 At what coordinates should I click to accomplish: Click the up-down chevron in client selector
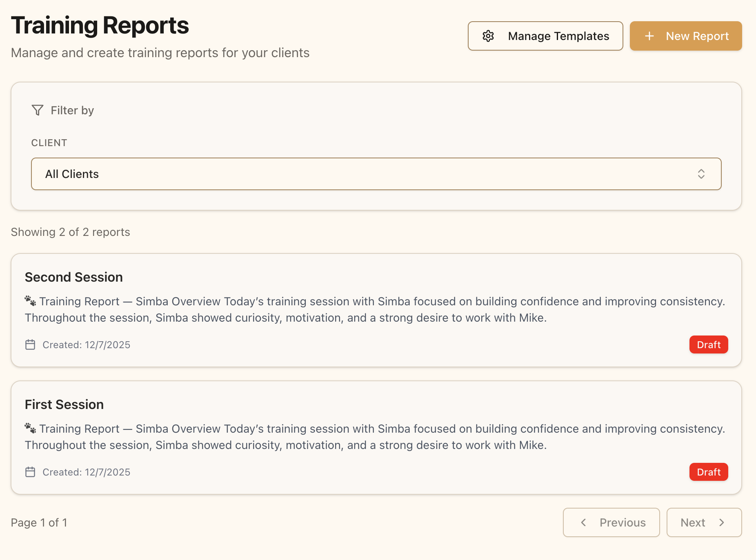pos(702,174)
